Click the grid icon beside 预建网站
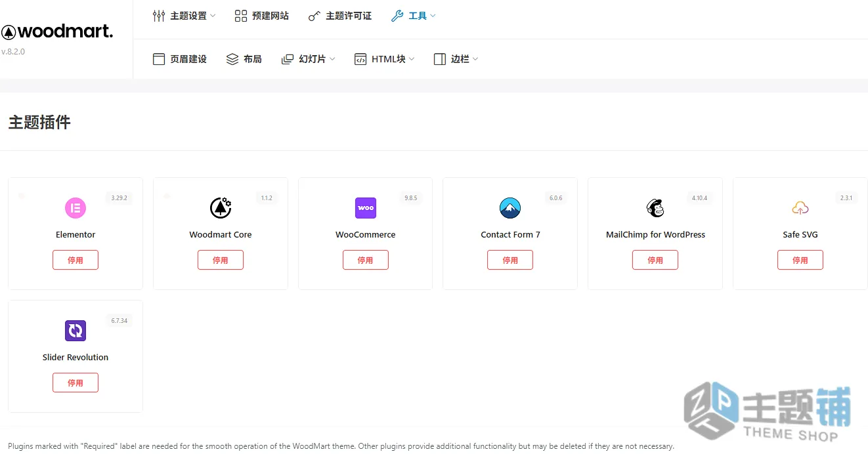This screenshot has width=868, height=460. [241, 16]
